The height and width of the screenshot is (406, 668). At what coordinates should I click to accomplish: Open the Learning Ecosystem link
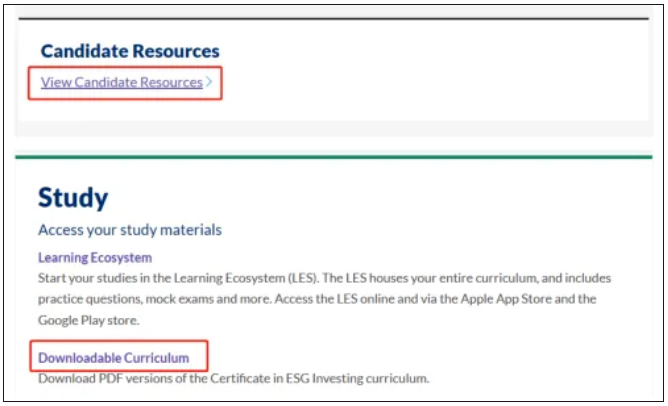[95, 258]
